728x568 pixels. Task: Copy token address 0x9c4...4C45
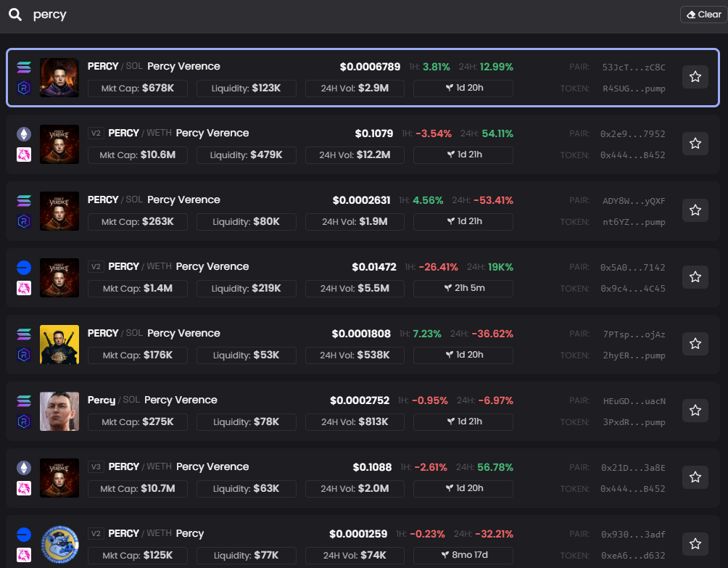coord(632,288)
